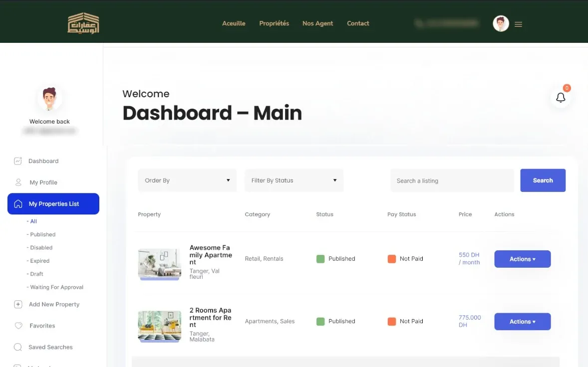
Task: Open the hamburger menu icon in the header
Action: pyautogui.click(x=518, y=24)
